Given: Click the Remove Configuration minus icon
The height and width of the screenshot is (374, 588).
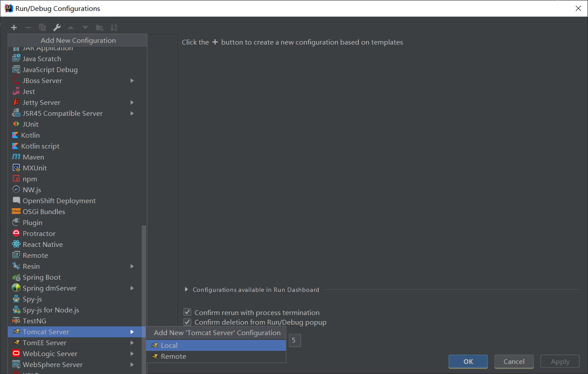Looking at the screenshot, I should 28,28.
